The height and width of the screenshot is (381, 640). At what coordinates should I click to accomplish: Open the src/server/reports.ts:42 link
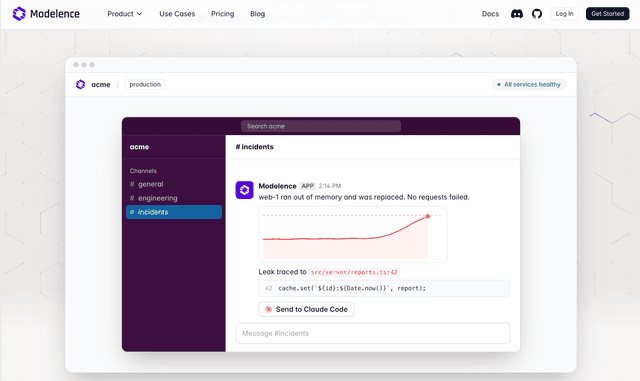click(354, 272)
